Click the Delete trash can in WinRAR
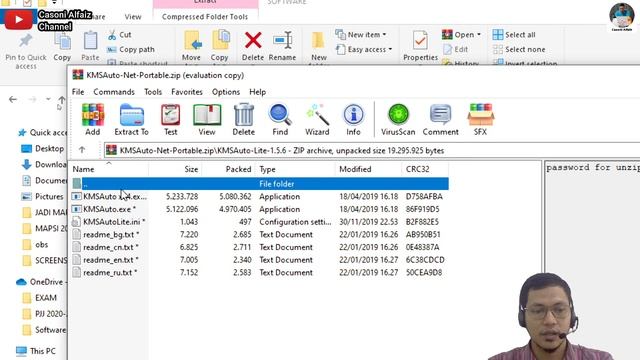Screen dimensions: 640x360 click(x=244, y=119)
